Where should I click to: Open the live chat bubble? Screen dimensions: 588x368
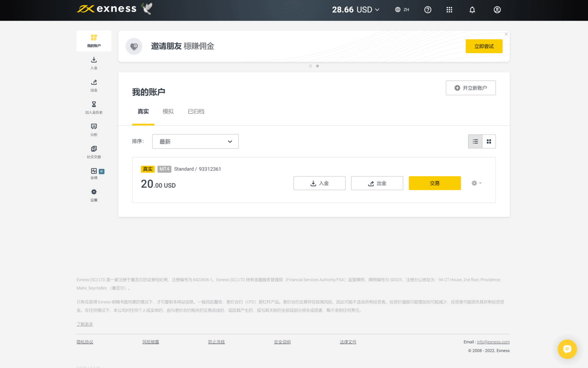click(567, 349)
